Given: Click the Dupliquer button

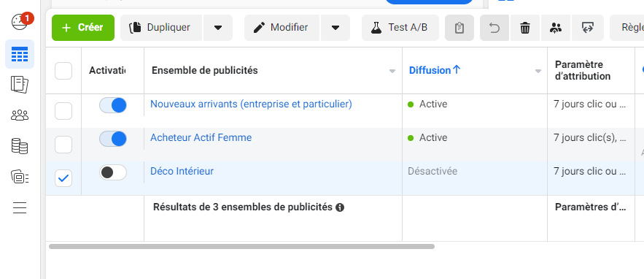Looking at the screenshot, I should pyautogui.click(x=161, y=28).
